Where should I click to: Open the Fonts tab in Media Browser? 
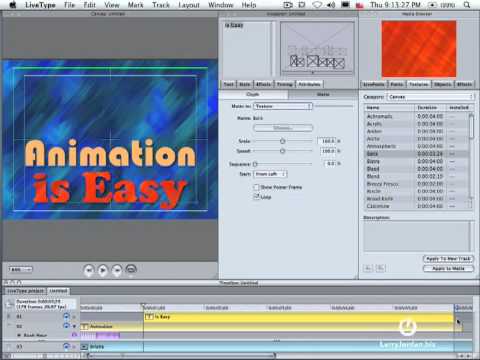coord(396,84)
